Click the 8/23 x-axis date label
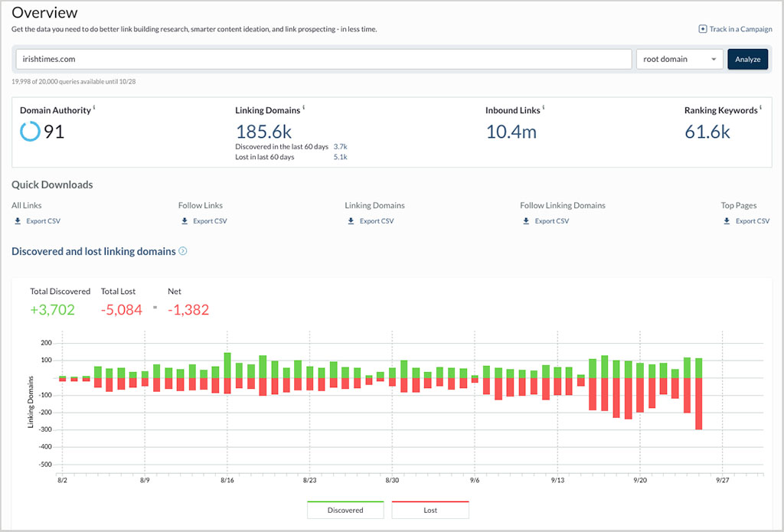The height and width of the screenshot is (532, 784). tap(309, 480)
